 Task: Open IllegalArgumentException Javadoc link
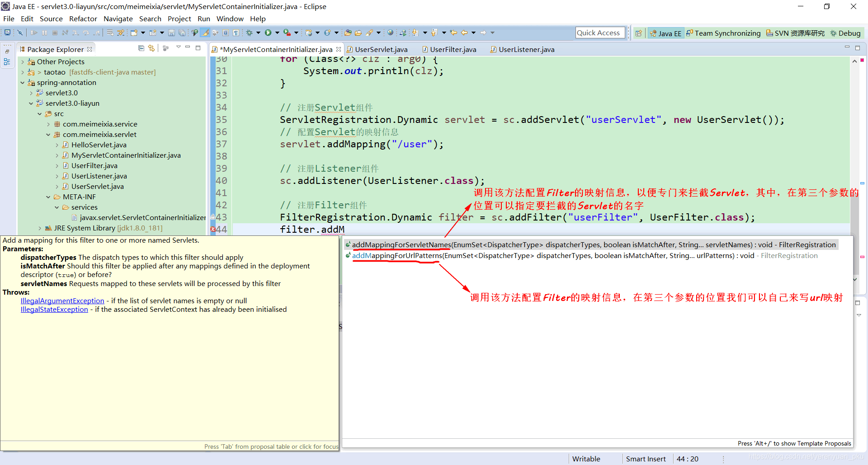(x=62, y=301)
